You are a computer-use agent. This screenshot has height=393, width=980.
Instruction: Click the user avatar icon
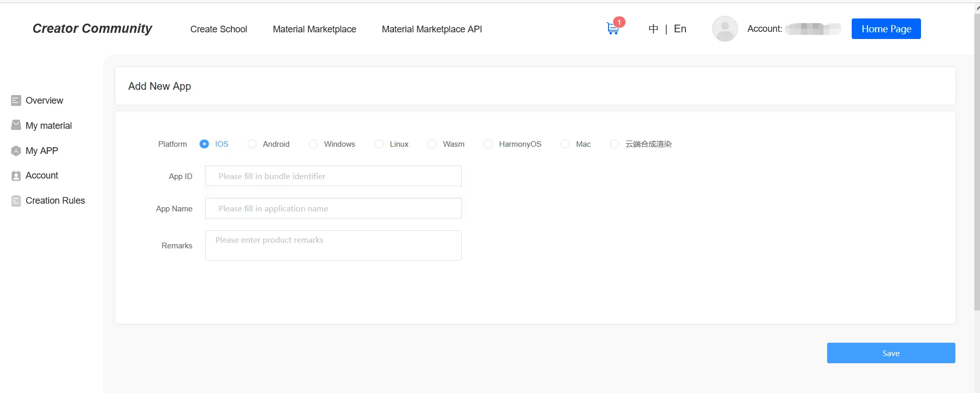pos(724,29)
